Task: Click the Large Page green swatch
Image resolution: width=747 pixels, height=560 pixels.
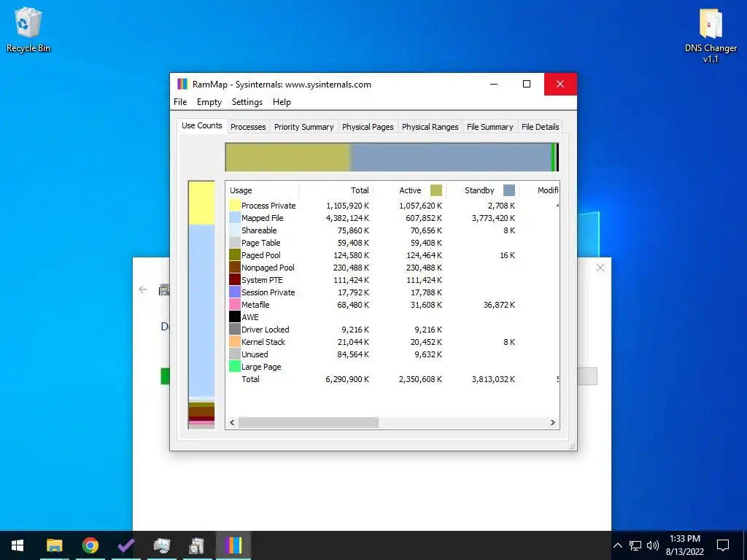Action: (235, 367)
